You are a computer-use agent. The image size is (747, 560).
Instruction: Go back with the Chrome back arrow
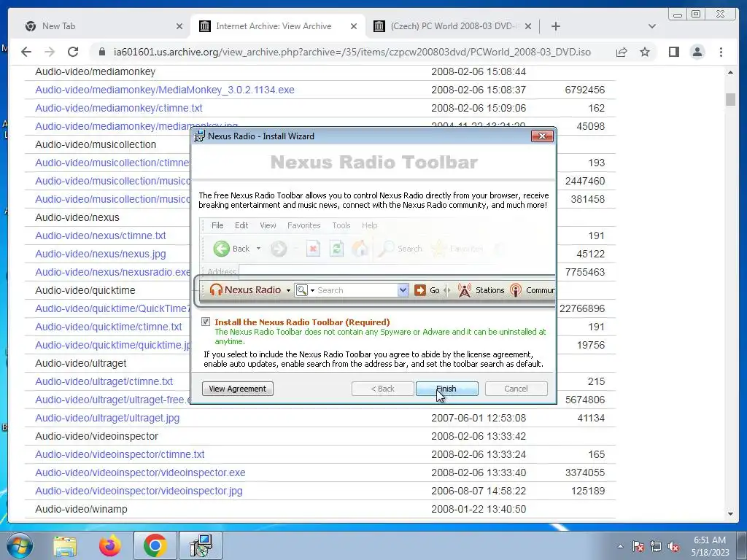[x=26, y=52]
